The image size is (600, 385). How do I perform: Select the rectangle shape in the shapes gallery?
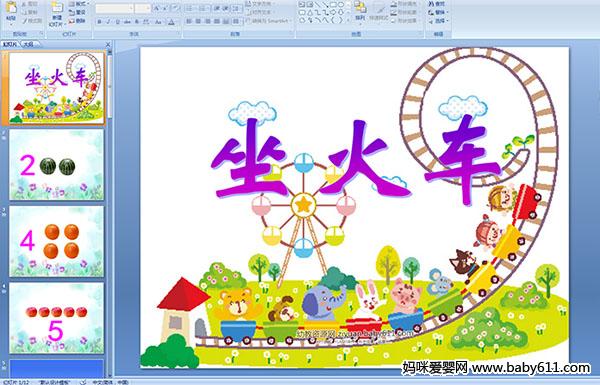pyautogui.click(x=333, y=5)
